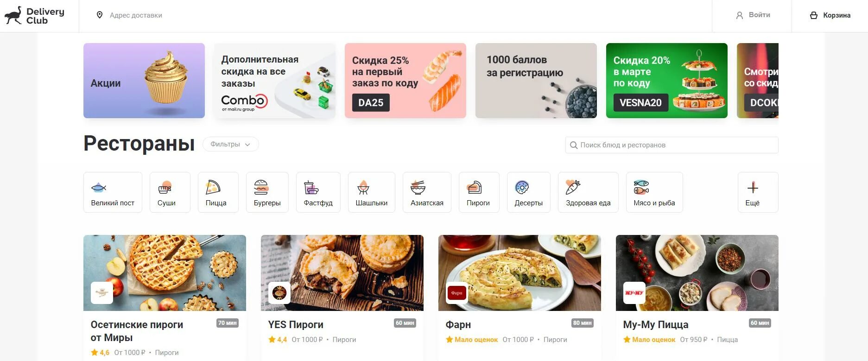868x361 pixels.
Task: Open the Великий пост category tab
Action: [x=113, y=192]
